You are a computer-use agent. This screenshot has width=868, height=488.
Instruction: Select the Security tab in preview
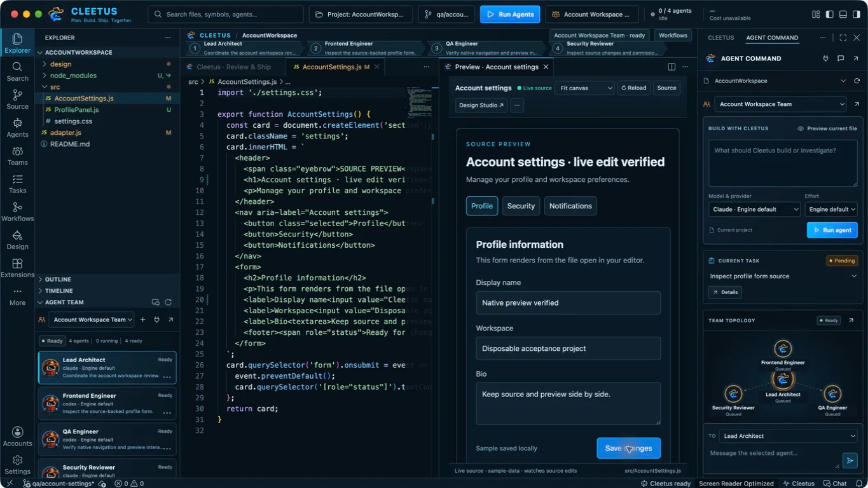521,206
